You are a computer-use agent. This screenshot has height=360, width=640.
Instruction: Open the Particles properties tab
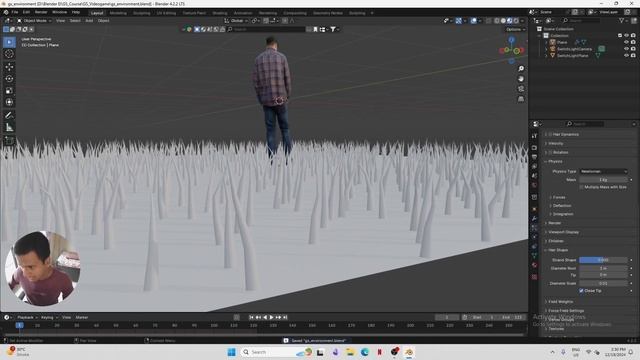coord(534,228)
